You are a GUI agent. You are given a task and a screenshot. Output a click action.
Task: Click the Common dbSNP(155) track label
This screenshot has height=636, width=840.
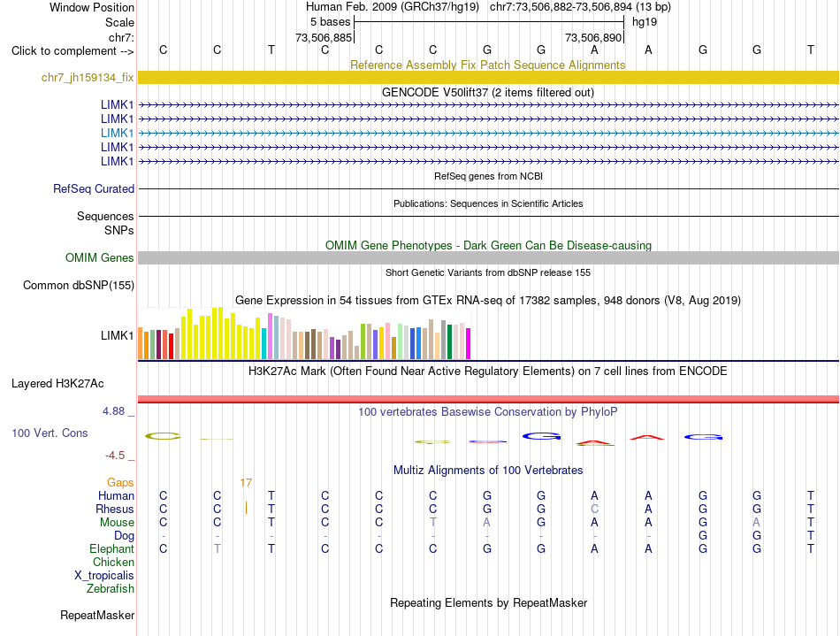pos(78,285)
